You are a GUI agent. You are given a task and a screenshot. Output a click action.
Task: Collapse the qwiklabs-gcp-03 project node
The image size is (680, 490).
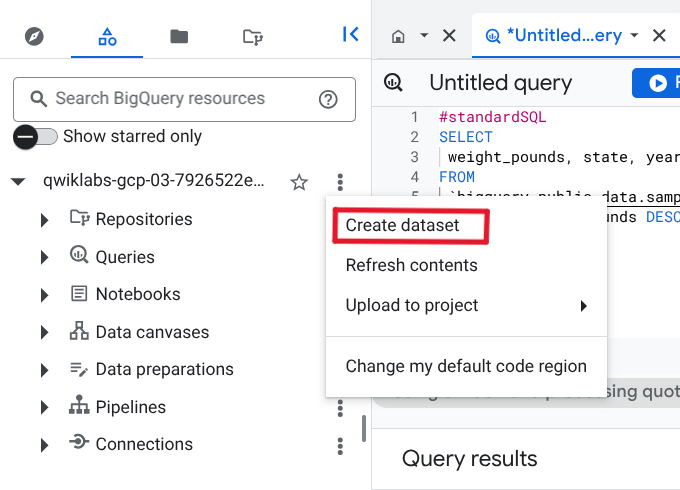click(x=19, y=181)
